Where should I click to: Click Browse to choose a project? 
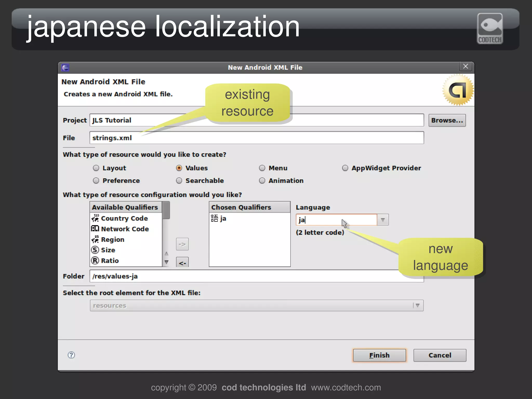pos(447,120)
